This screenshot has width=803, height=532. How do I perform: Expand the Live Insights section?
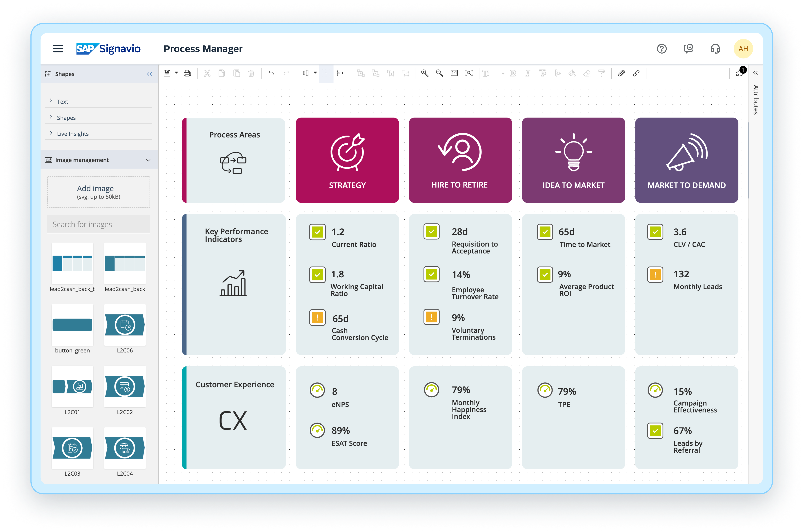pyautogui.click(x=73, y=133)
